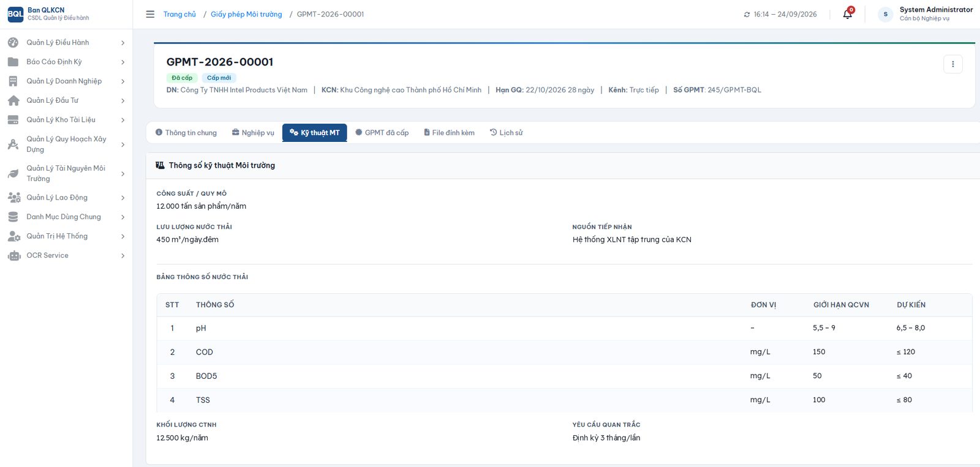Open the GPMT đã cấp tab
The height and width of the screenshot is (467, 980).
pyautogui.click(x=382, y=133)
